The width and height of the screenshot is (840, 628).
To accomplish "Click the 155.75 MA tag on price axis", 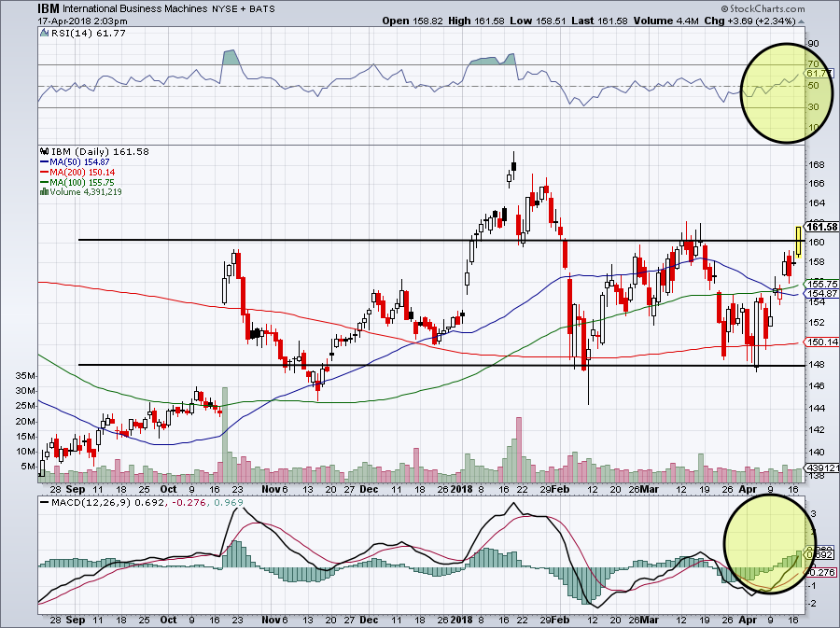I will pos(822,284).
